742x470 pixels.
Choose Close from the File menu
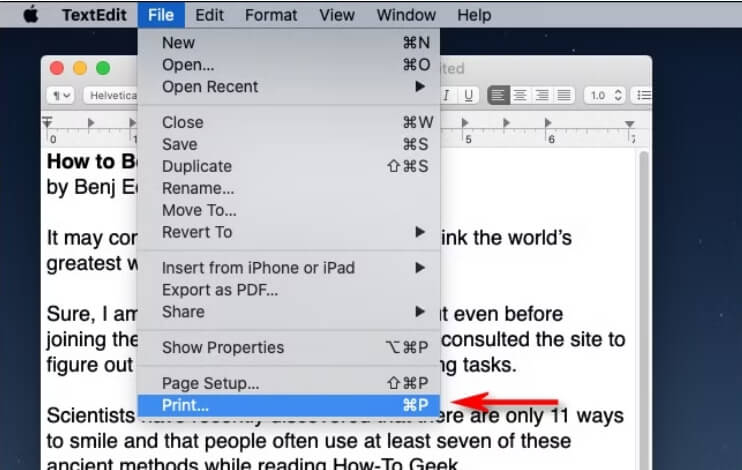tap(289, 122)
